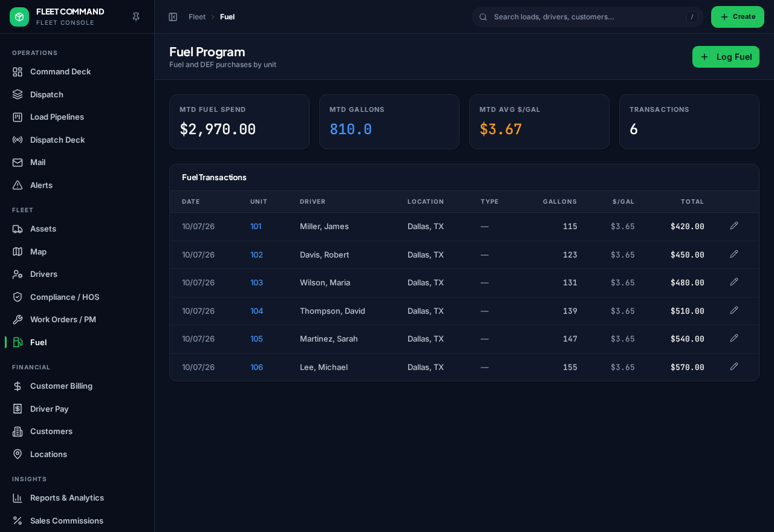Click the Fleet Command logo icon

coord(19,17)
